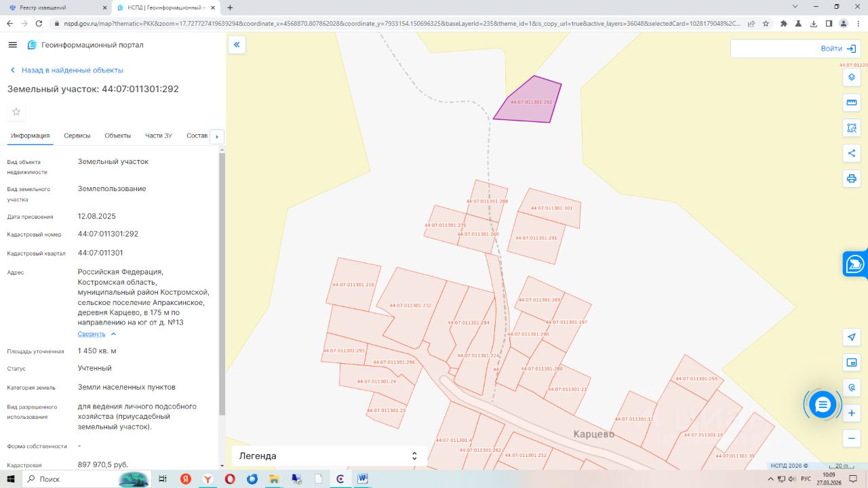Image resolution: width=868 pixels, height=488 pixels.
Task: Collapse the address with Свернуть chevron
Action: coord(113,334)
